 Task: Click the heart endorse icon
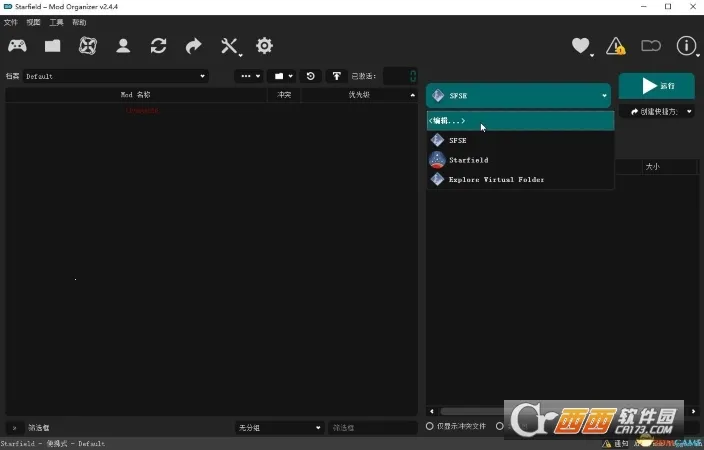[580, 45]
